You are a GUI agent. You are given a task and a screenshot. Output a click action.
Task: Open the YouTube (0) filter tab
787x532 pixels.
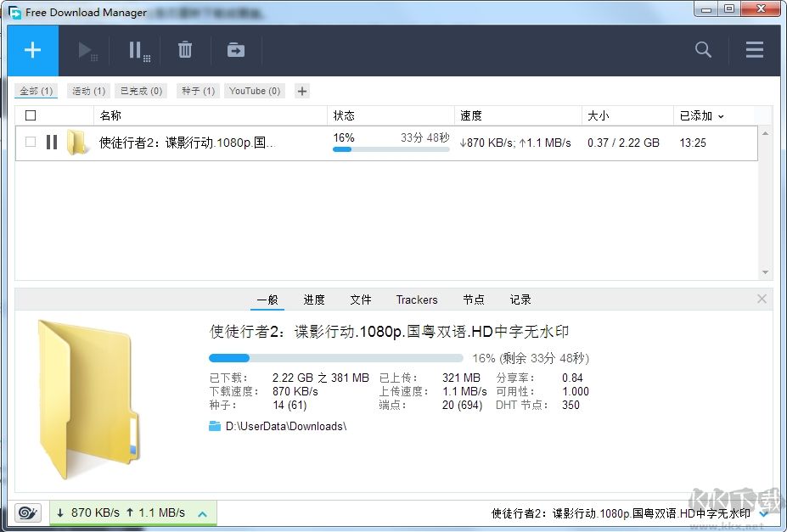pyautogui.click(x=254, y=90)
